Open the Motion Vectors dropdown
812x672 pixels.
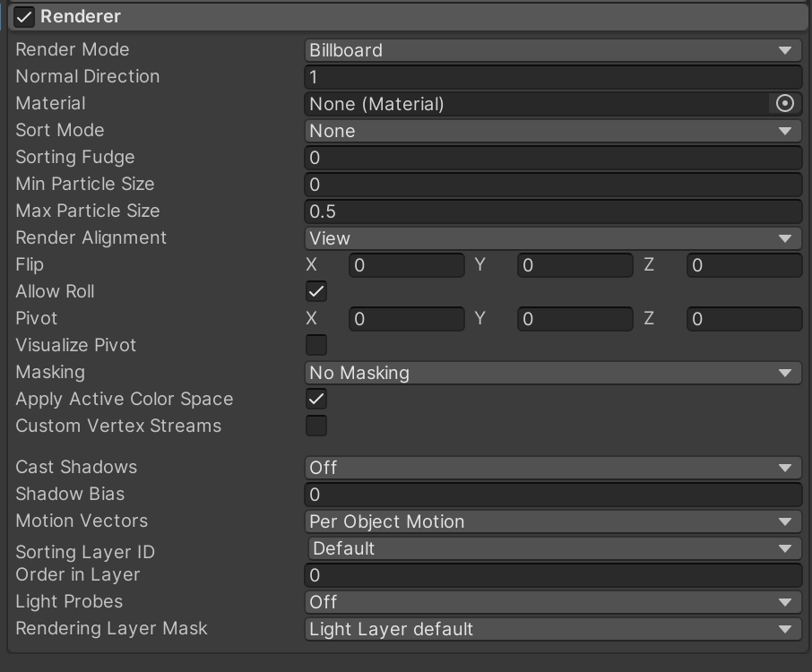(x=553, y=521)
